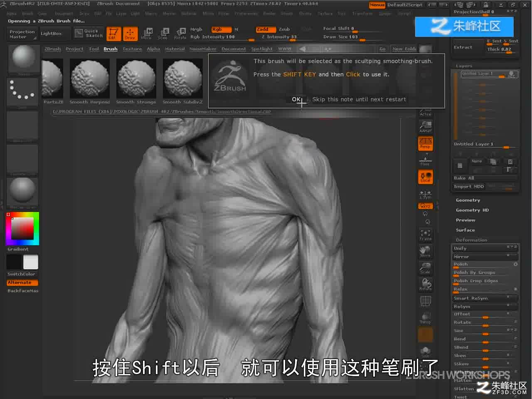Viewport: 532px width, 399px height.
Task: Pick a color in the color picker
Action: tap(22, 228)
